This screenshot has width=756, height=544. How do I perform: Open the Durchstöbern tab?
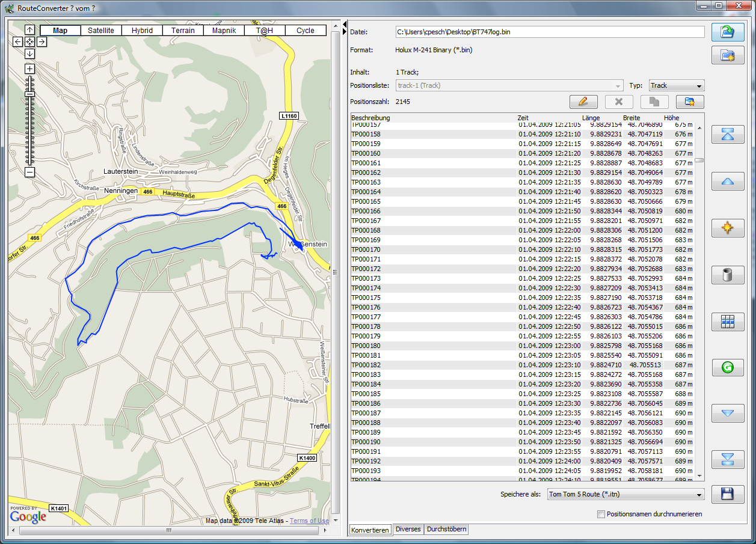point(446,530)
